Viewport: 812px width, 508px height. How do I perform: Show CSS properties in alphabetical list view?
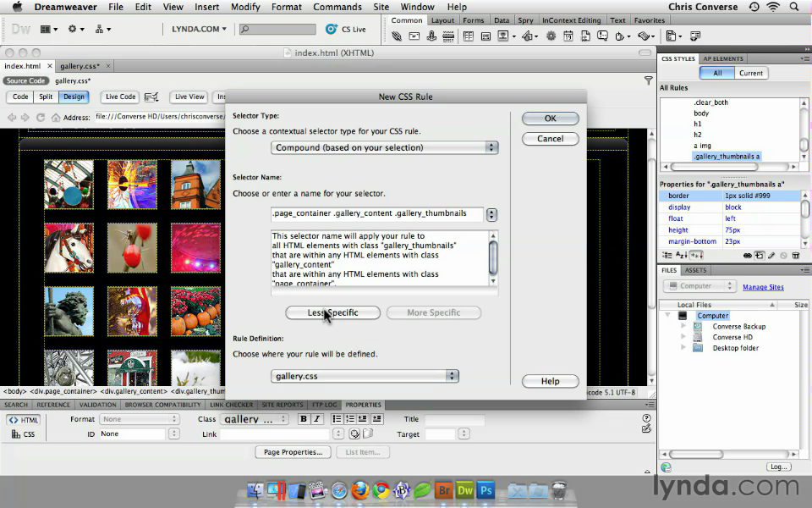point(681,256)
